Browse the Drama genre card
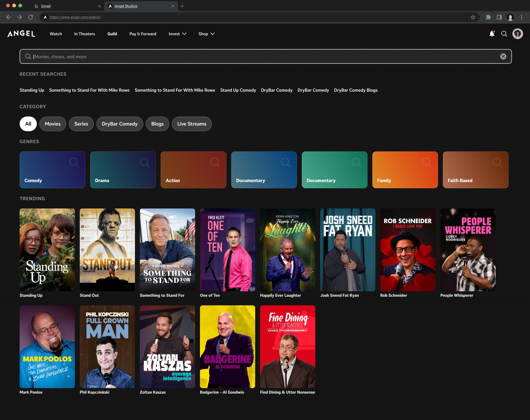Viewport: 530px width, 420px height. (x=123, y=170)
